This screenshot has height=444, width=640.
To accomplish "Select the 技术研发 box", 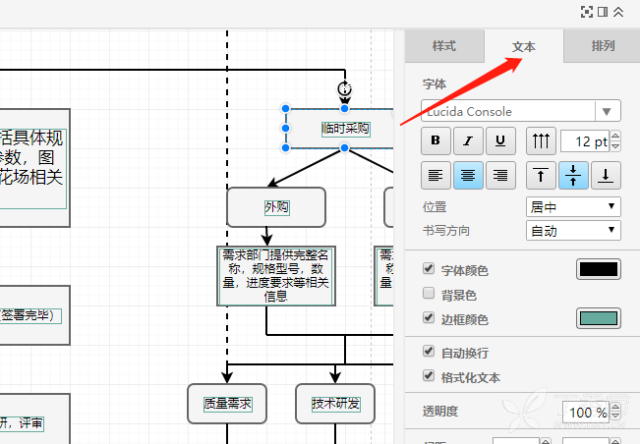I will (336, 404).
